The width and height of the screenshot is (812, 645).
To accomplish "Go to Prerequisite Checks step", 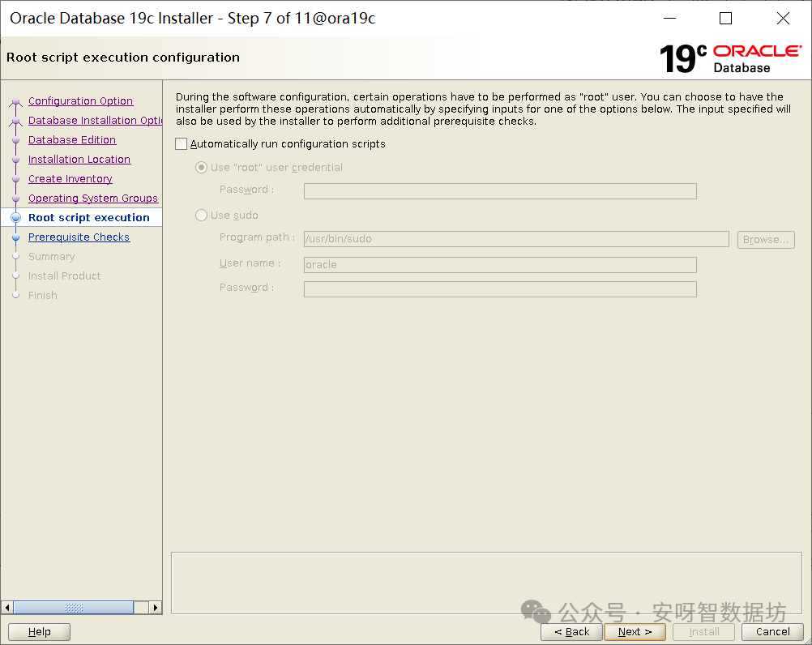I will tap(79, 237).
